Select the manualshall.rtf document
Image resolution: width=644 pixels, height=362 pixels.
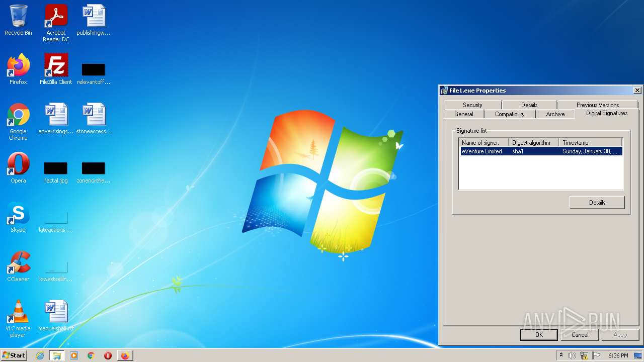56,316
